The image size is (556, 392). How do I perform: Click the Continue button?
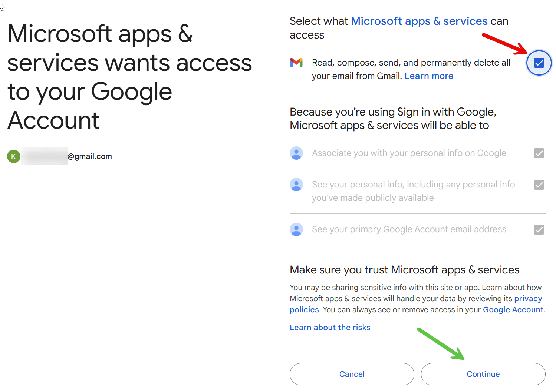(x=483, y=374)
